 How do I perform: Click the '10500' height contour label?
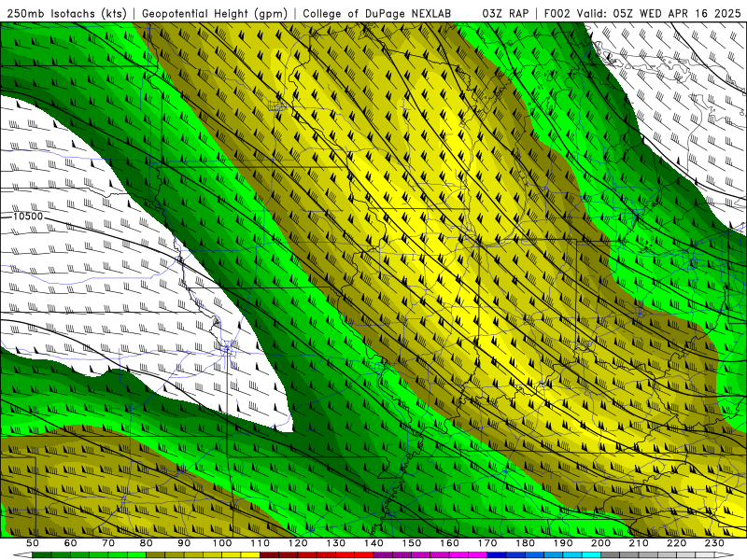28,217
